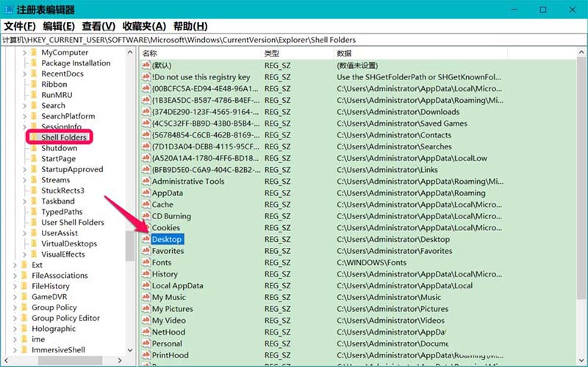
Task: Expand the SearchPlatform tree node
Action: (x=25, y=116)
